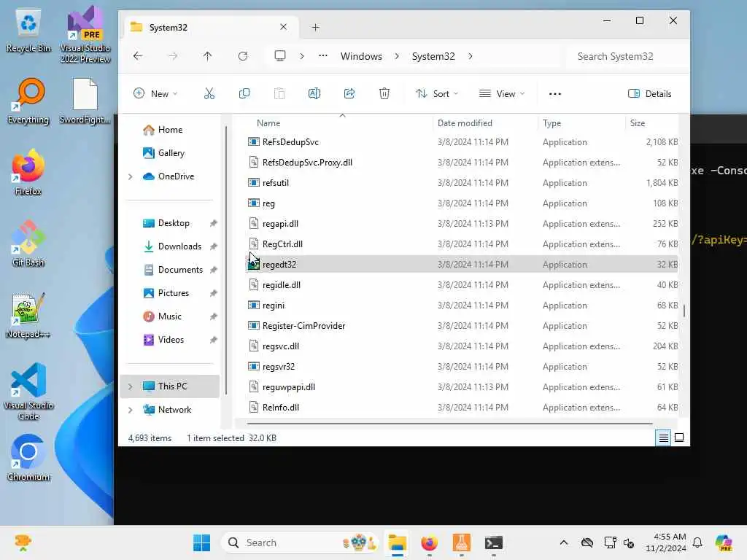Viewport: 747px width, 560px height.
Task: Go up one folder level
Action: coord(207,56)
